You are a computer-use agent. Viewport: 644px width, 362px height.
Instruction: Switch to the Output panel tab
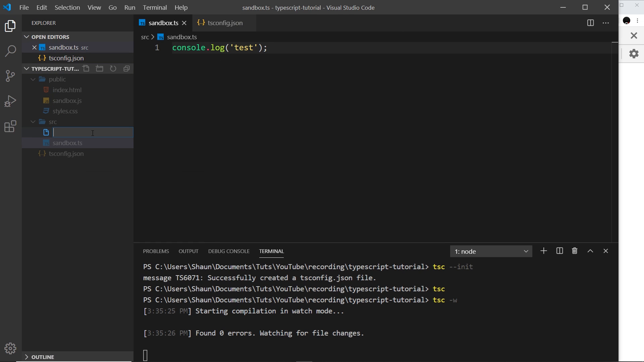[x=189, y=251]
